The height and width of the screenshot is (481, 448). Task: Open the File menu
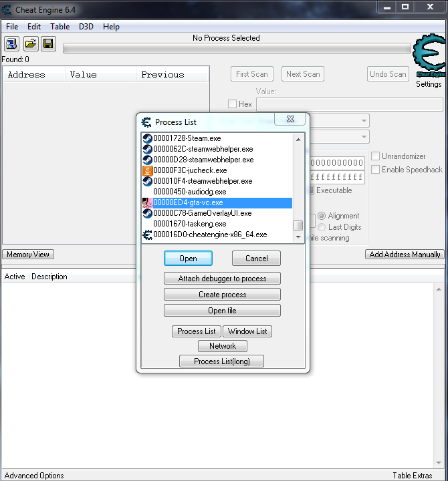[12, 27]
